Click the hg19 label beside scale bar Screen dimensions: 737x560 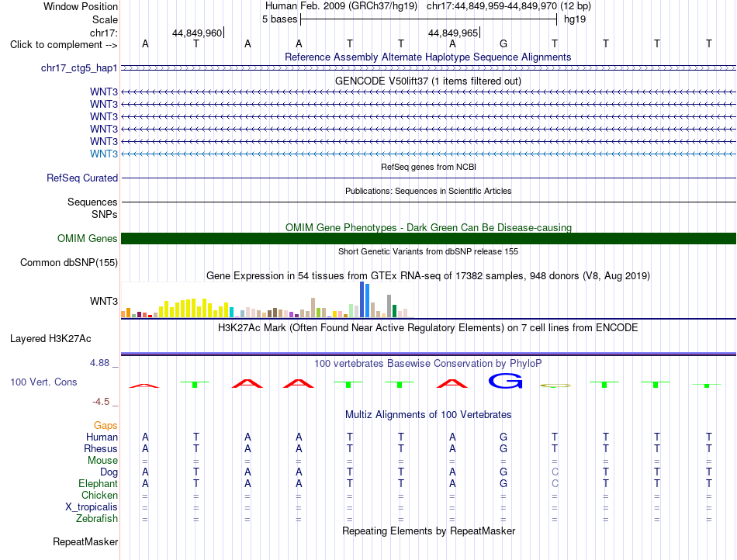(x=575, y=19)
